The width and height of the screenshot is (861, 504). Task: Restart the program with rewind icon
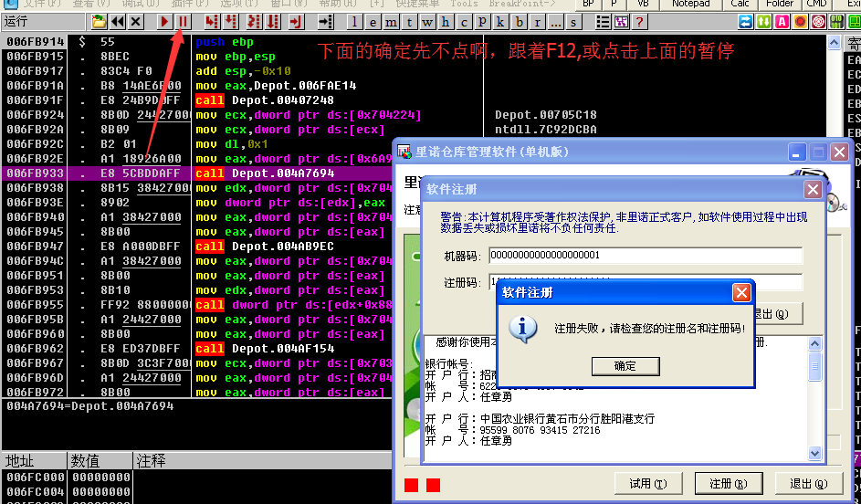point(118,22)
